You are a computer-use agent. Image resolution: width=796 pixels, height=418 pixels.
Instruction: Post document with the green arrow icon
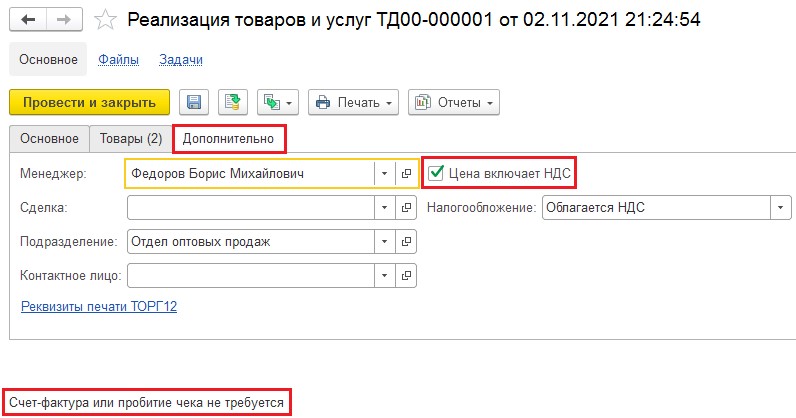(233, 102)
